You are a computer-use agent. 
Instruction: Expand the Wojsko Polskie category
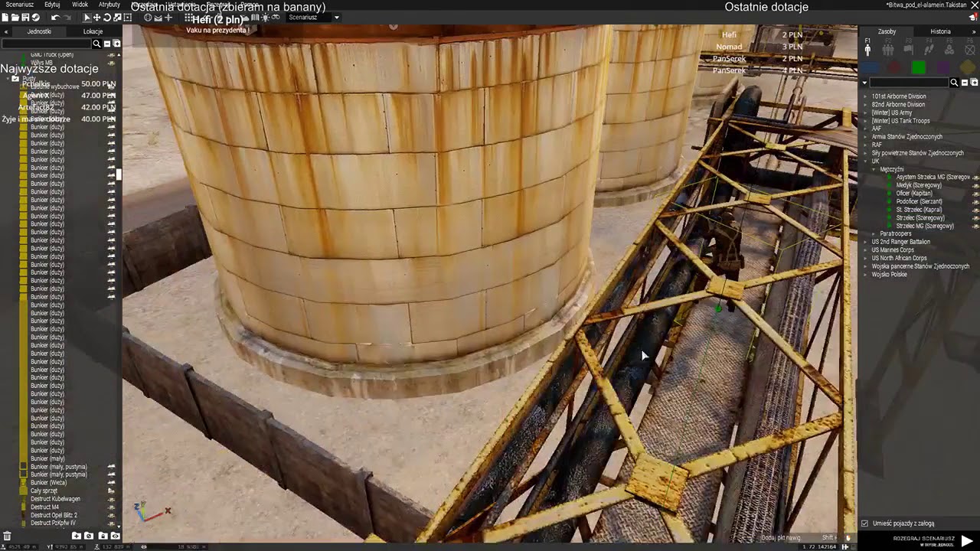[865, 274]
